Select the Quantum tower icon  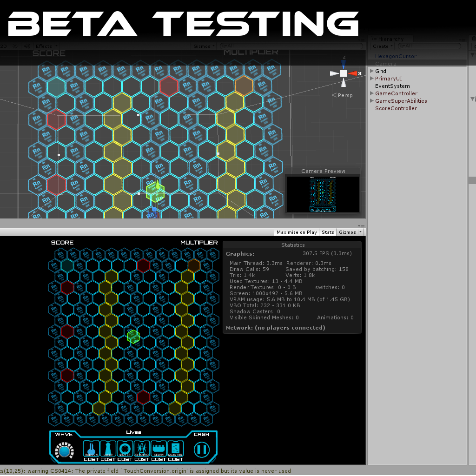(x=175, y=449)
